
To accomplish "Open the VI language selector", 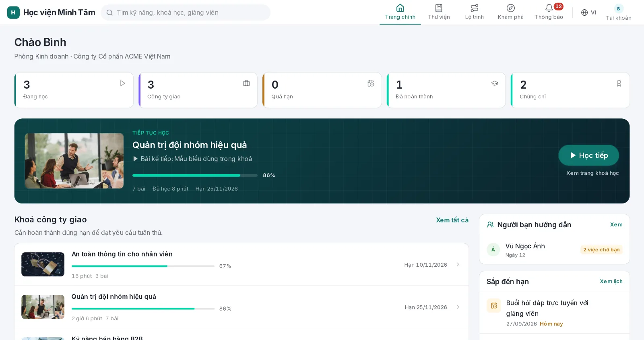I will (588, 12).
